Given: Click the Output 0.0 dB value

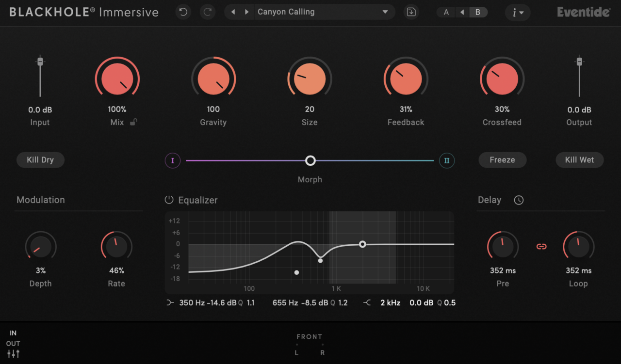Looking at the screenshot, I should (579, 110).
